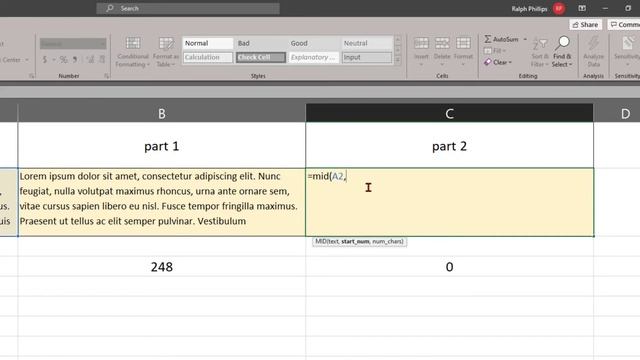640x360 pixels.
Task: Expand the Delete cells dropdown arrow
Action: [x=442, y=64]
